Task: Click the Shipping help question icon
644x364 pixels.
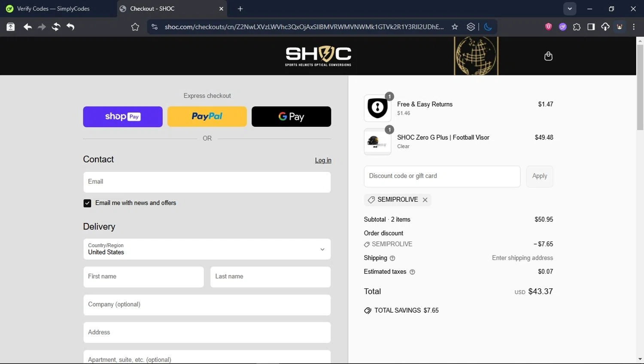Action: pyautogui.click(x=392, y=258)
